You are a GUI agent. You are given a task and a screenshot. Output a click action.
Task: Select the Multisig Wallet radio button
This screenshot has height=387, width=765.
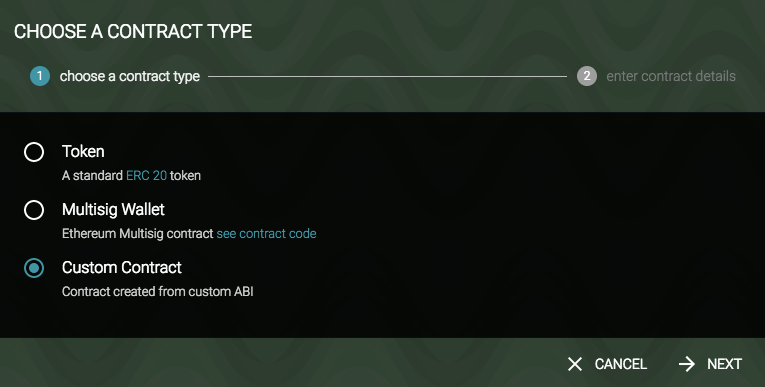coord(34,210)
